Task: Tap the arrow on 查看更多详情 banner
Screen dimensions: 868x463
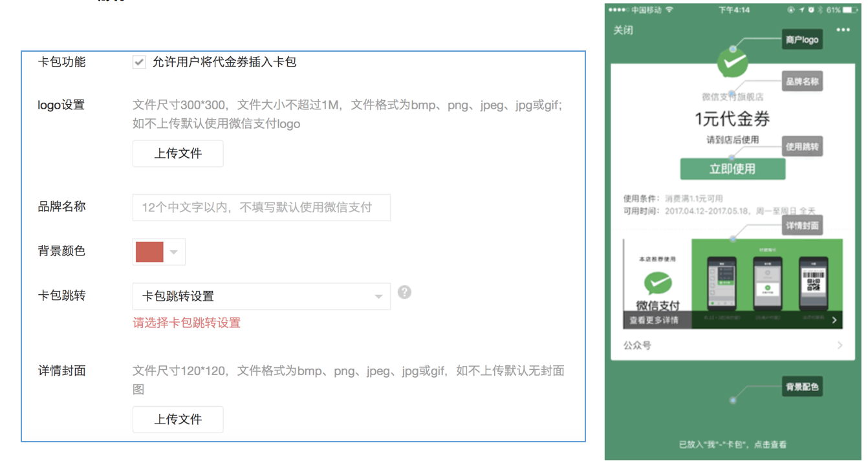Action: click(x=834, y=320)
